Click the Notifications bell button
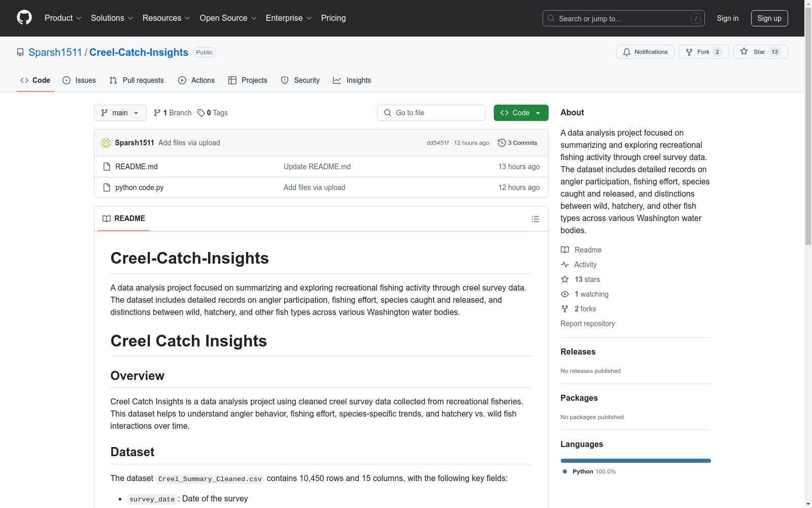Screen dimensions: 812x508 coord(645,52)
